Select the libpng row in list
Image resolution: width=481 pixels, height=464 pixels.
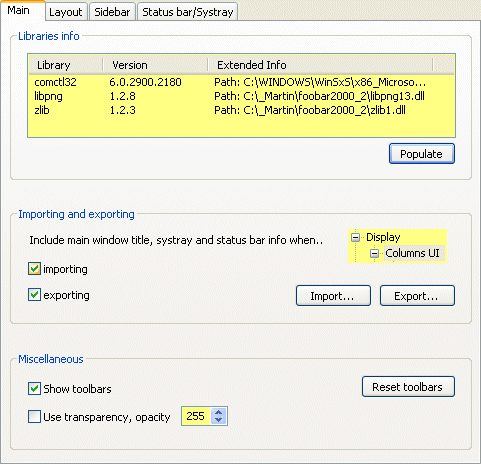point(241,96)
